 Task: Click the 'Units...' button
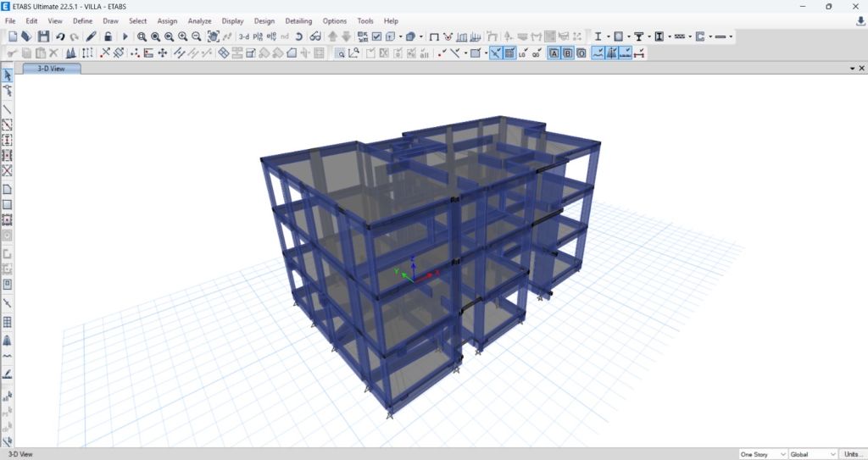pyautogui.click(x=853, y=454)
